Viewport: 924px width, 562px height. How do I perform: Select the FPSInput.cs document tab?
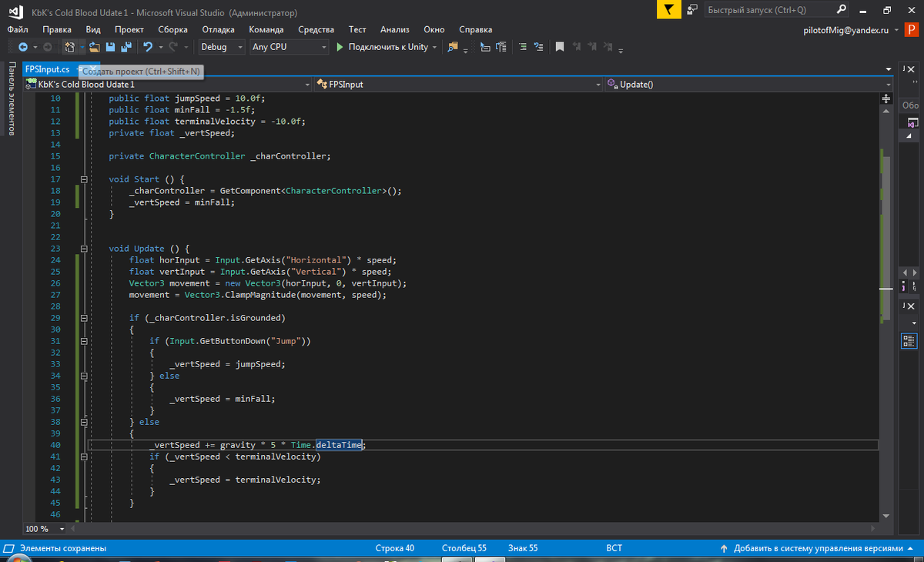click(47, 69)
